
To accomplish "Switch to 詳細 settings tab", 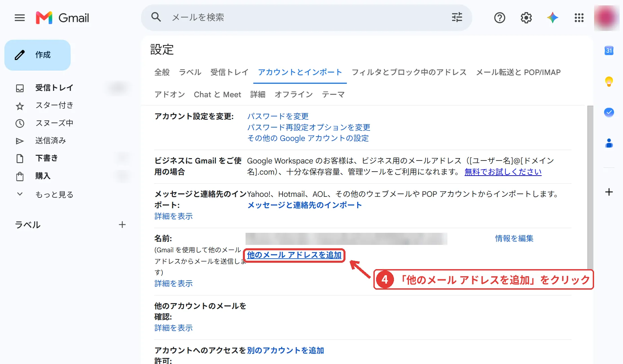I will 258,95.
